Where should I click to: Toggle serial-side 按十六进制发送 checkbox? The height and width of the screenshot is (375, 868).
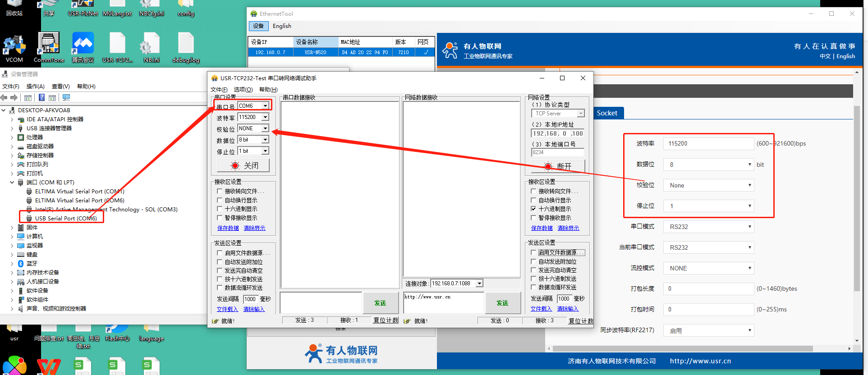click(x=220, y=279)
